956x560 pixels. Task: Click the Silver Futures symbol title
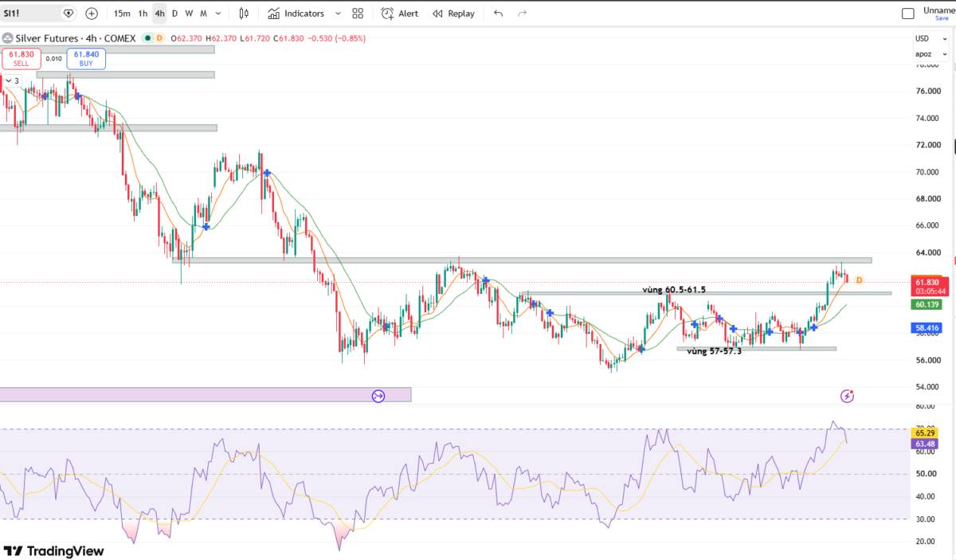[x=76, y=38]
